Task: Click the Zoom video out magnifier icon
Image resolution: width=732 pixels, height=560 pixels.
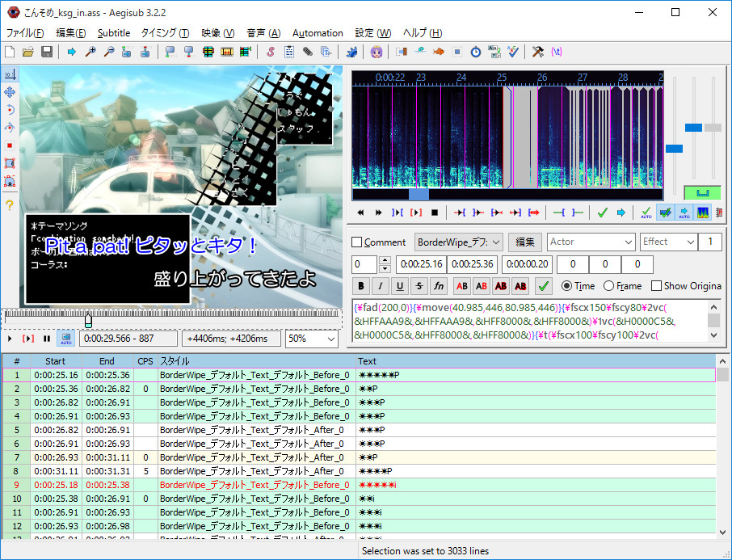Action: tap(109, 52)
